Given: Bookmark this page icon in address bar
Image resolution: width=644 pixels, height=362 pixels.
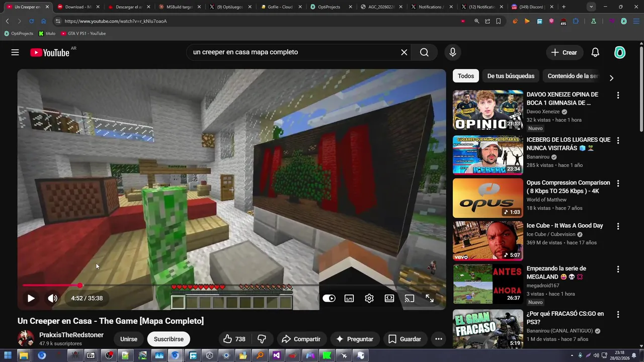Looking at the screenshot, I should click(x=499, y=21).
